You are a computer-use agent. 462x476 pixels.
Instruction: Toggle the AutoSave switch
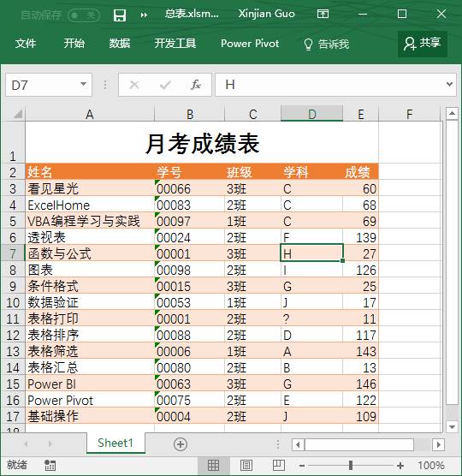(x=84, y=15)
